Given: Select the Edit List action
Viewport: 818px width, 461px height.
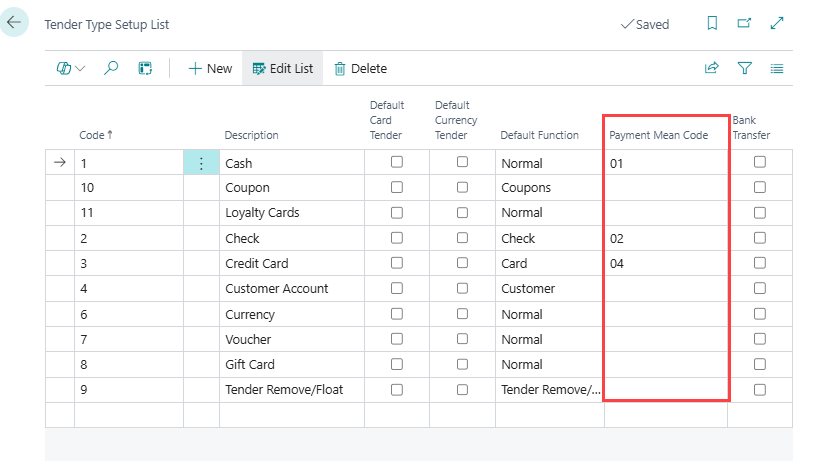Looking at the screenshot, I should 283,68.
